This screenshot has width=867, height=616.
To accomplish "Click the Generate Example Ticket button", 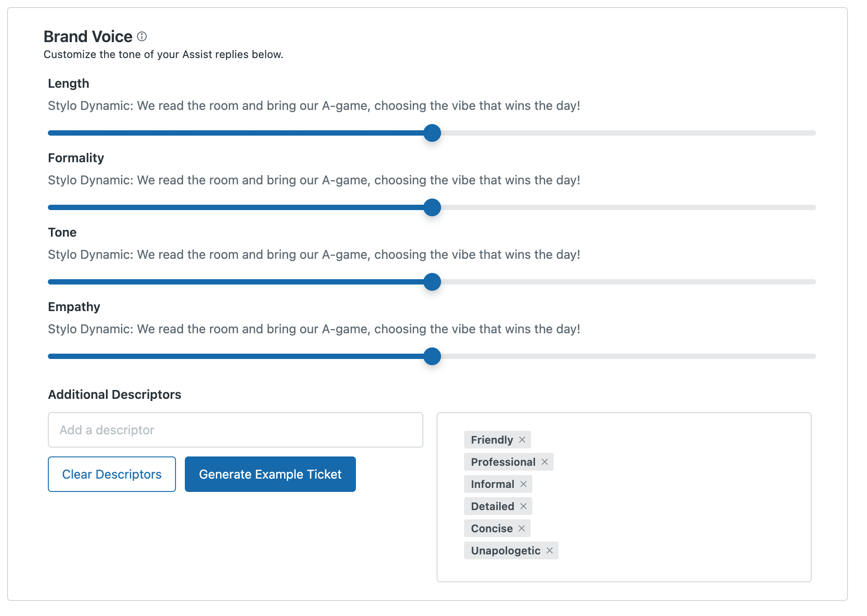I will 270,474.
